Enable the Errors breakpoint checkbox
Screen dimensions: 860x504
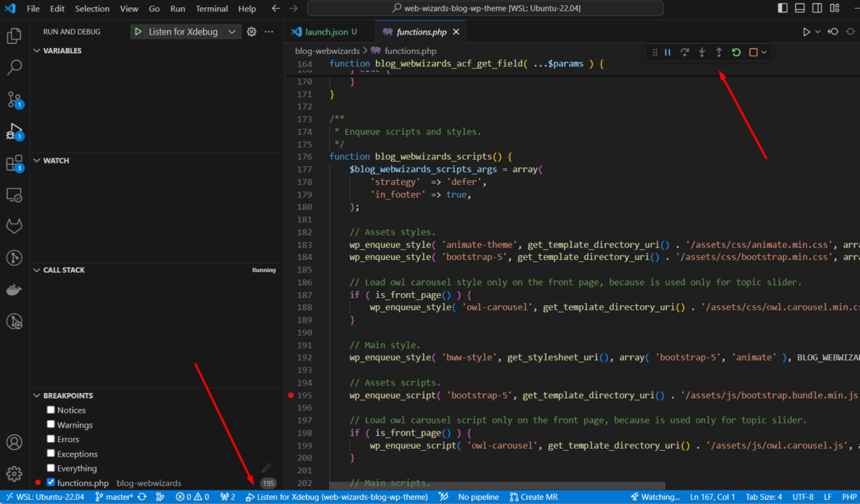[x=51, y=438]
